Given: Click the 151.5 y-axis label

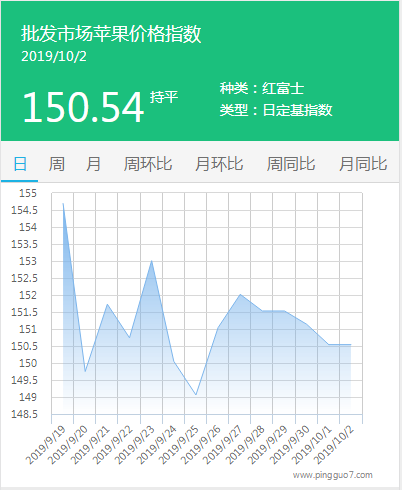Looking at the screenshot, I should (24, 312).
